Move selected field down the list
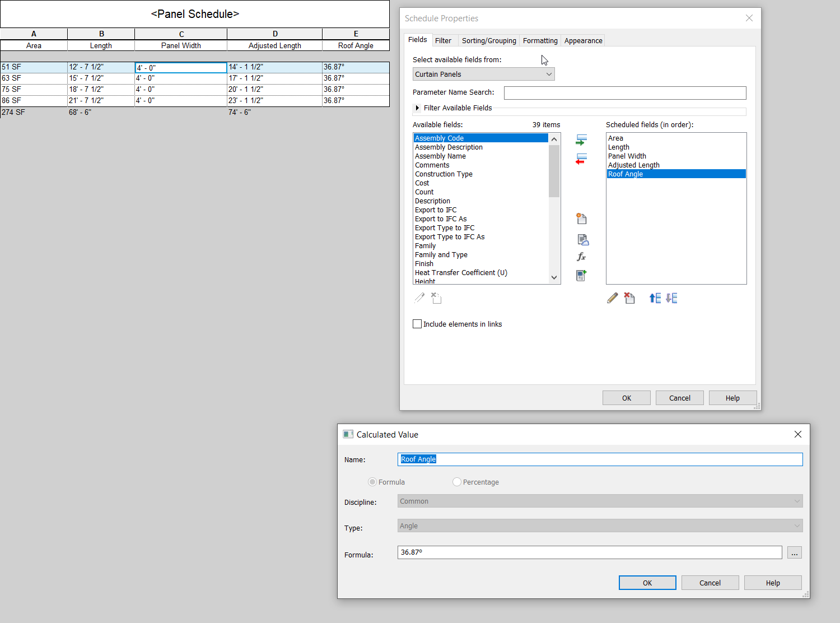 point(671,297)
